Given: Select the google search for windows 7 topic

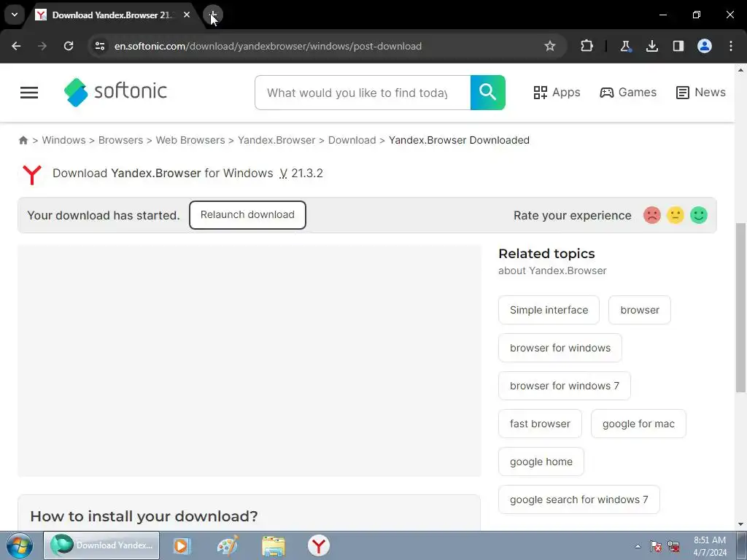Looking at the screenshot, I should tap(578, 499).
